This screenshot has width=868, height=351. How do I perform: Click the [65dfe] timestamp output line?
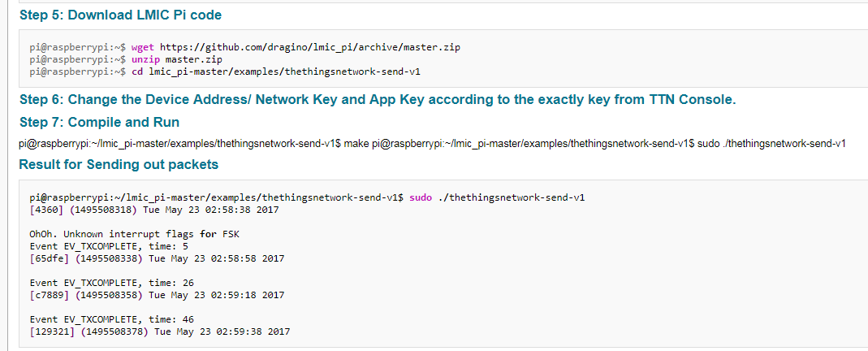[157, 259]
